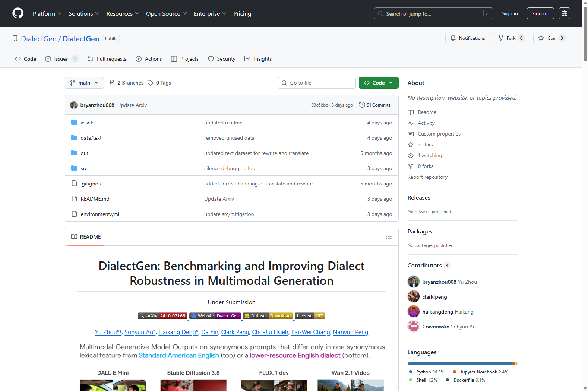Click the Dataset Download badge
Screen dimensions: 588x391
pos(268,316)
